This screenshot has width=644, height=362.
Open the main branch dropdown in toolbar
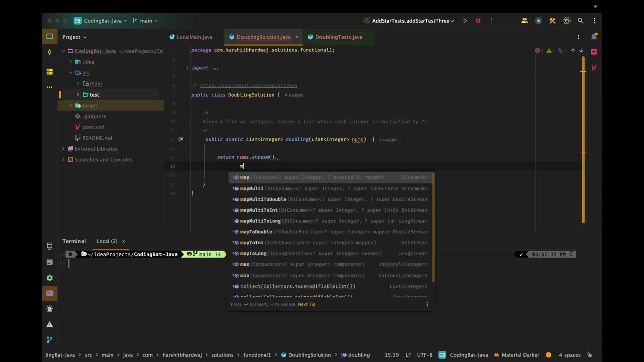pos(145,21)
